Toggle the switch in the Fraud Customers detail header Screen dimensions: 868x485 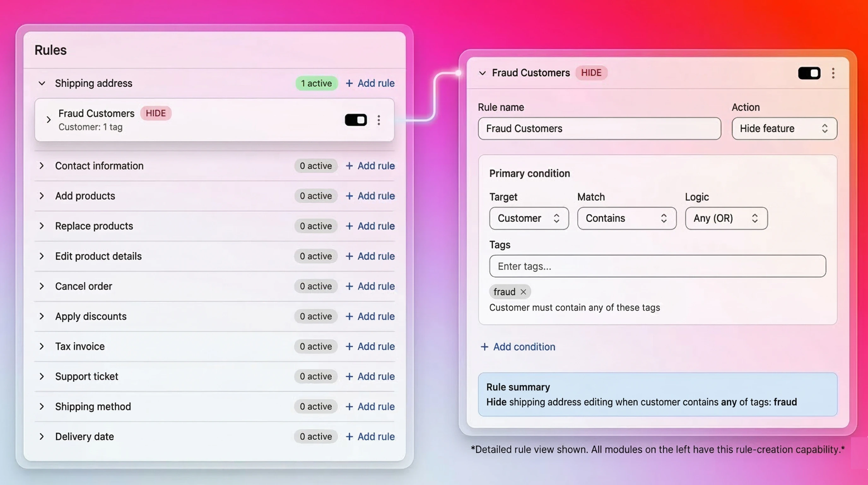pos(809,73)
